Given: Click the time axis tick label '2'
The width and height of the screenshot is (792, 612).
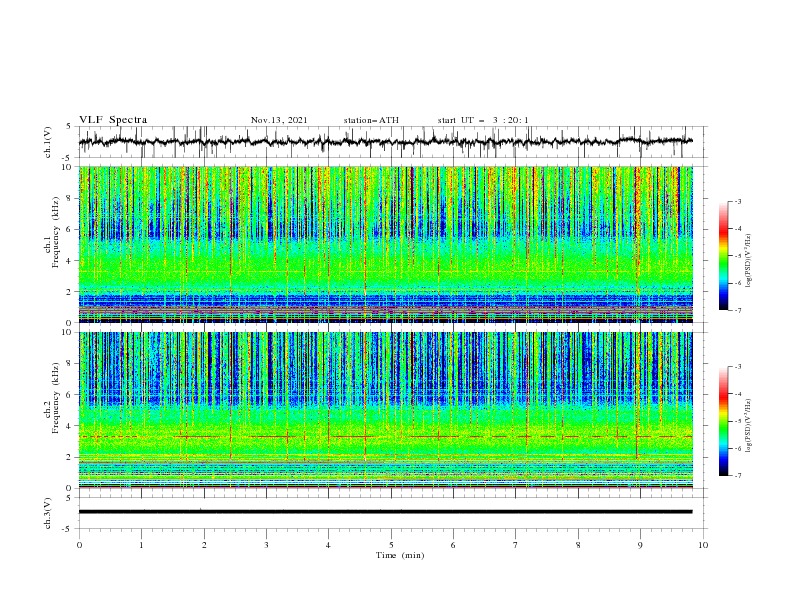Looking at the screenshot, I should click(x=204, y=545).
